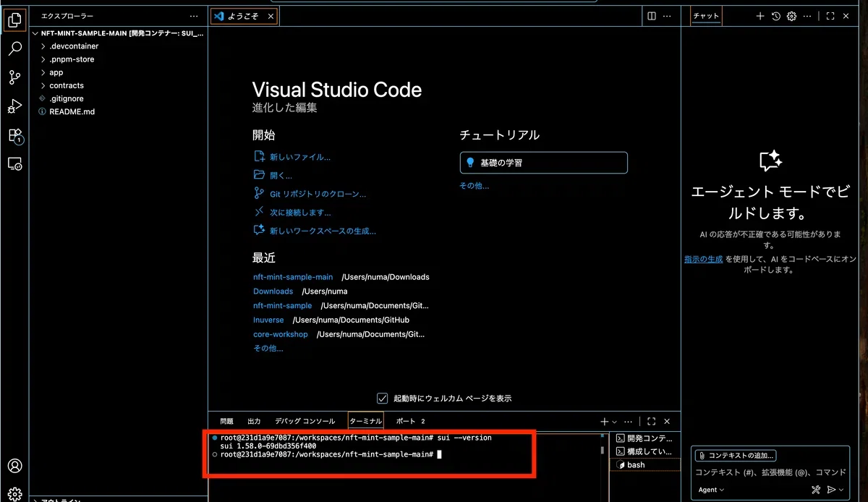Open recent nft-mint-sample project link
This screenshot has height=502, width=868.
(282, 306)
